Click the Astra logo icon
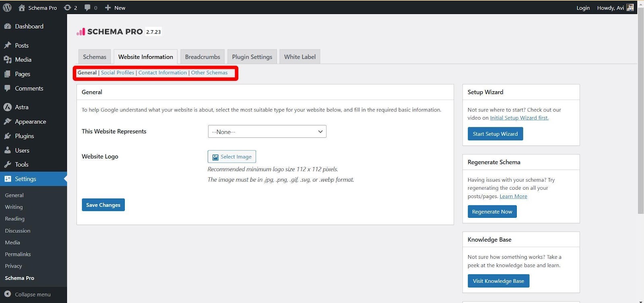Screen dimensions: 644x303 click(x=8, y=107)
